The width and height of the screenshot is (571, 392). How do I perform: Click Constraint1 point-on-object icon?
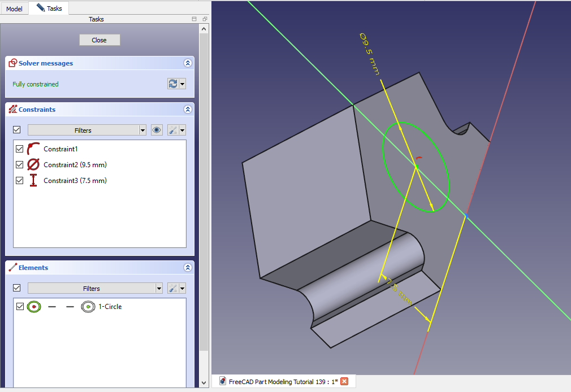coord(33,149)
